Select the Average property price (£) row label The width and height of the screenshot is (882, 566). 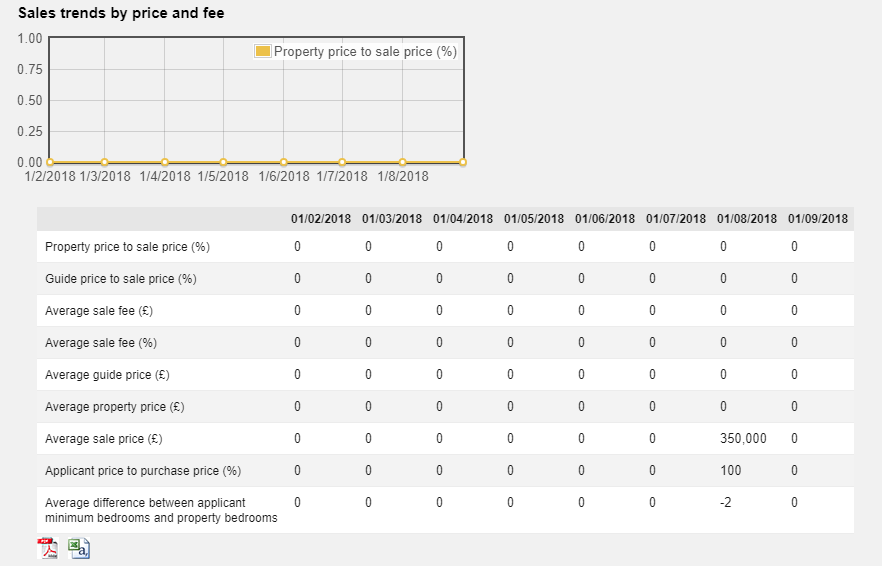[115, 407]
